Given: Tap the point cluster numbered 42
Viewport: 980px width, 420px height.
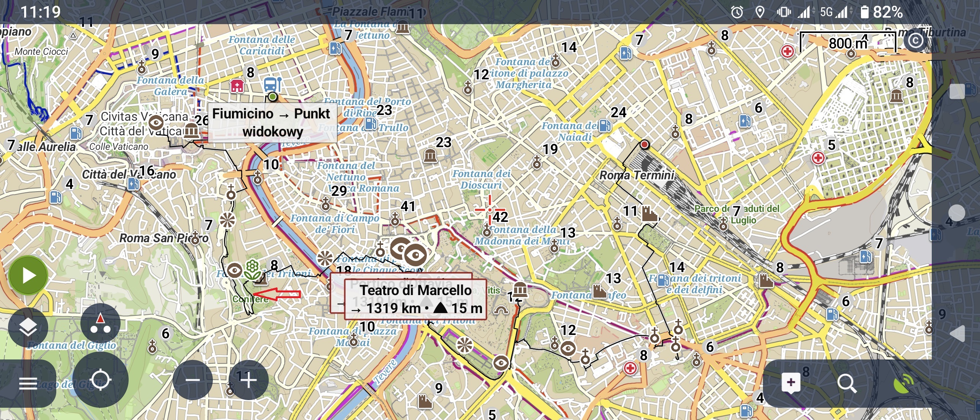Looking at the screenshot, I should [500, 217].
